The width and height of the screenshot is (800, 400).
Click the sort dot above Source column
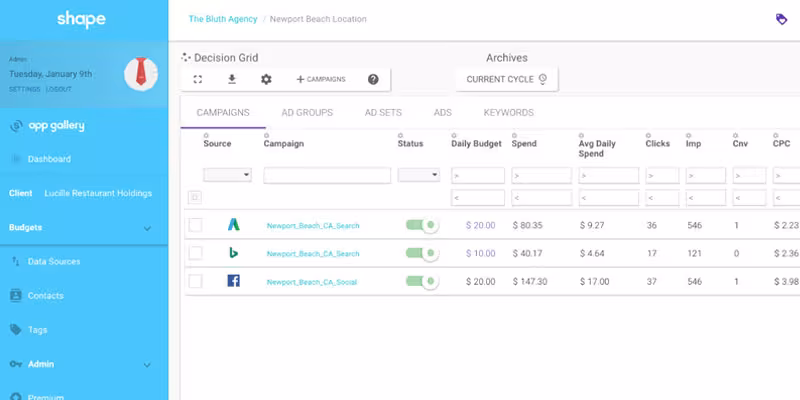[206, 136]
